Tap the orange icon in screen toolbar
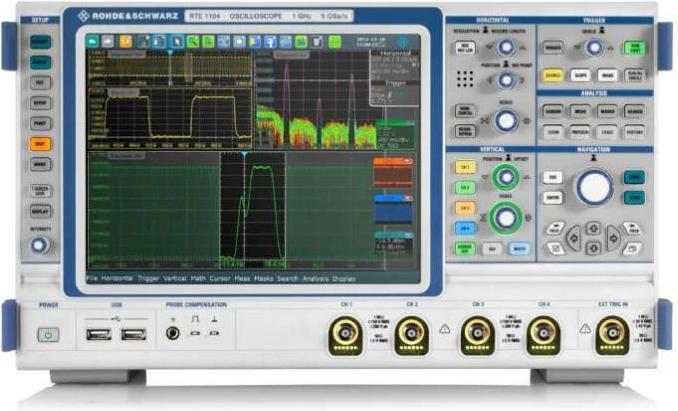This screenshot has width=678, height=411. (125, 41)
